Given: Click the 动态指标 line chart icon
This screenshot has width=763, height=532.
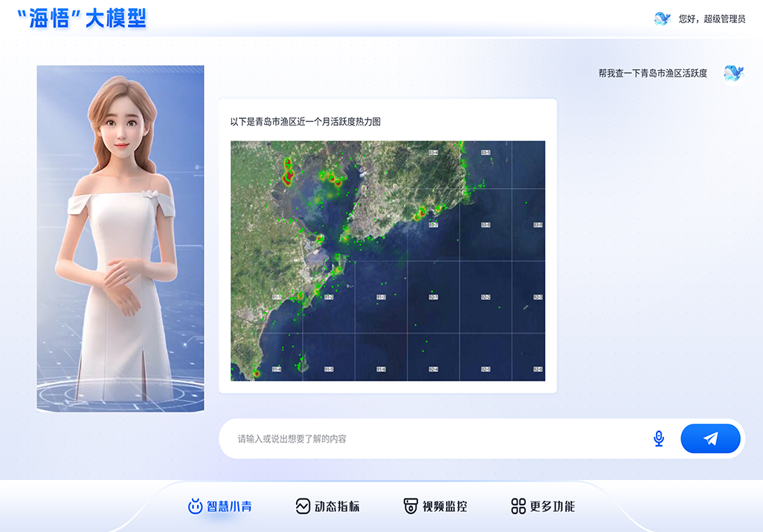Looking at the screenshot, I should 302,505.
